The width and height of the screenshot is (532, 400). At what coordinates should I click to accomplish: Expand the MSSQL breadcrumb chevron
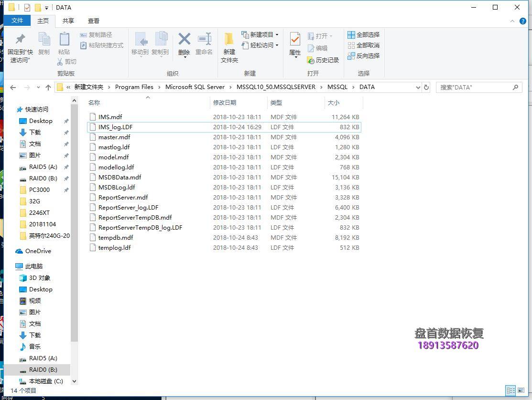coord(353,87)
